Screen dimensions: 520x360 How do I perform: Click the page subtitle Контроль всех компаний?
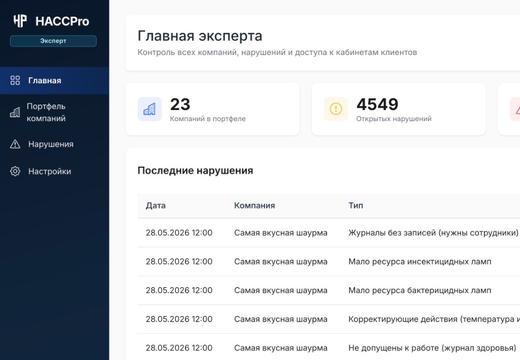277,52
